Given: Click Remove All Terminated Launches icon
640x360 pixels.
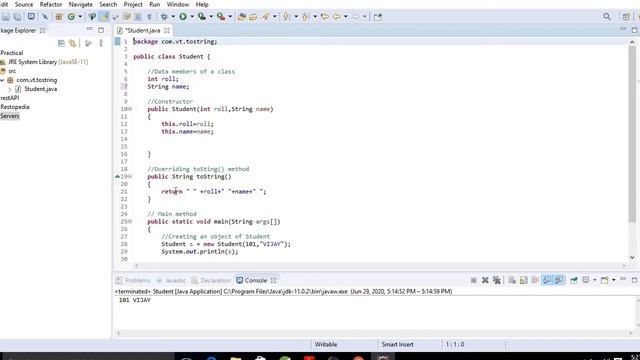Looking at the screenshot, I should (496, 280).
